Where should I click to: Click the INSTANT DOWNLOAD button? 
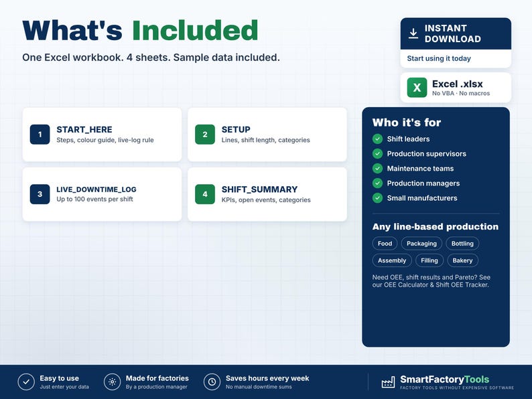point(456,33)
